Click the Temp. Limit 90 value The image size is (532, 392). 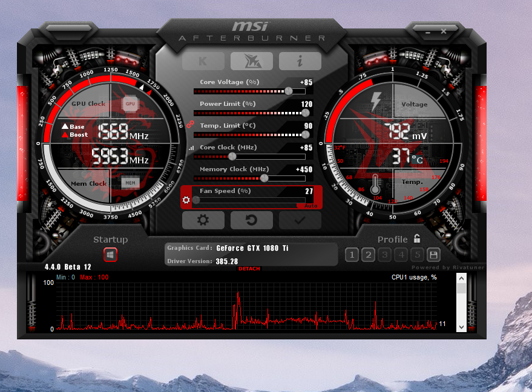[x=308, y=126]
